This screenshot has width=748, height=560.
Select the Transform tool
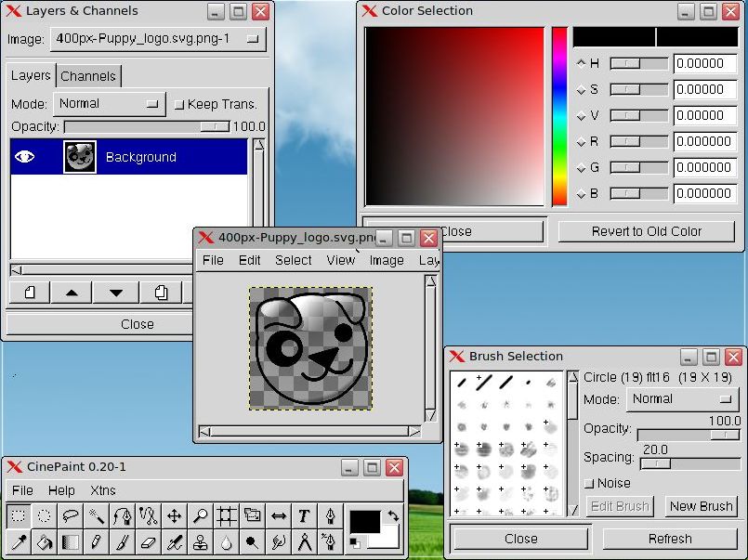[253, 515]
